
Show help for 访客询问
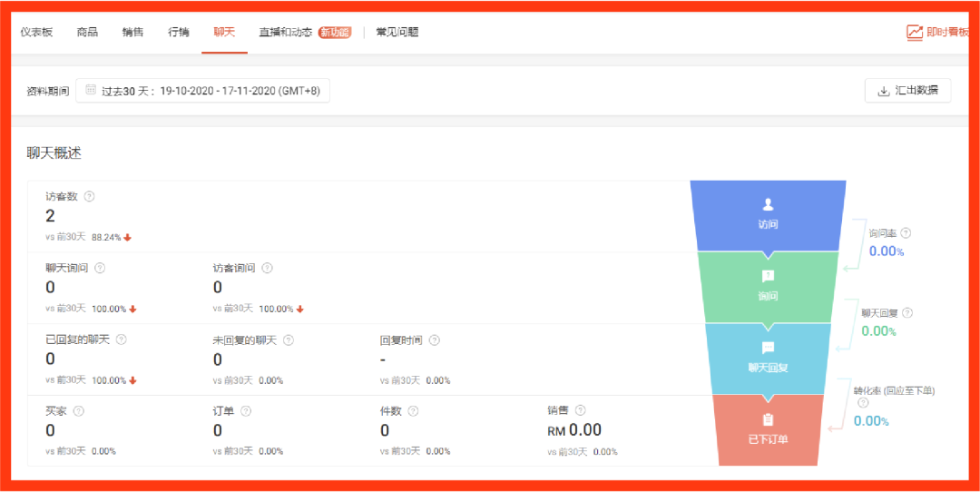click(x=267, y=268)
